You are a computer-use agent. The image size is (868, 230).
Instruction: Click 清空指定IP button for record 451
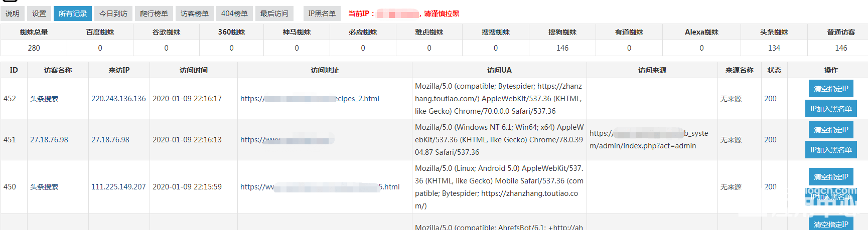pos(831,130)
